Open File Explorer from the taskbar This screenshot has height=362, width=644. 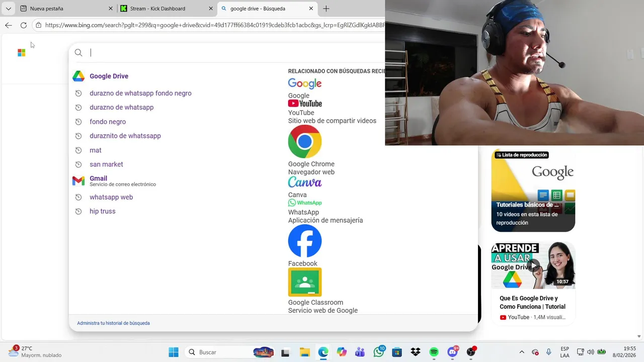[304, 352]
